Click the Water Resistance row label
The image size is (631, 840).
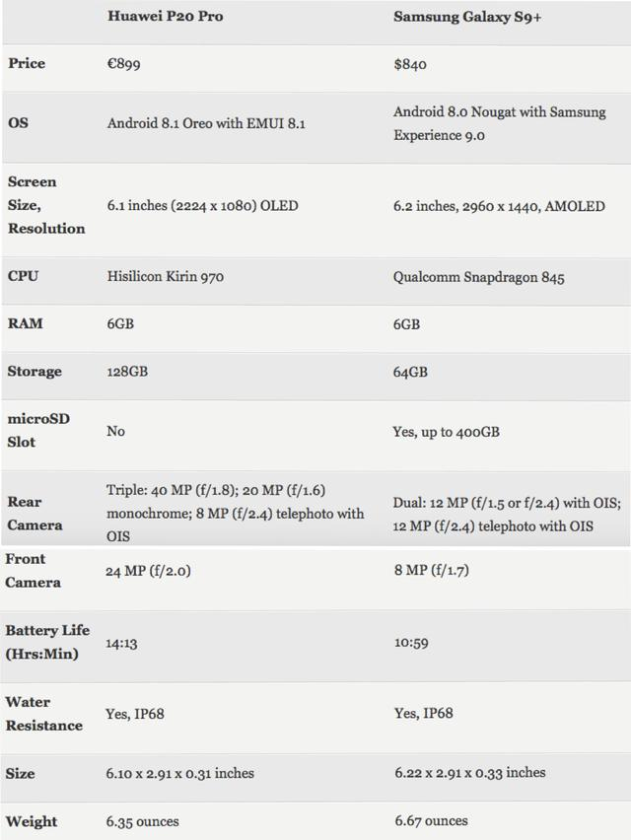(x=44, y=714)
